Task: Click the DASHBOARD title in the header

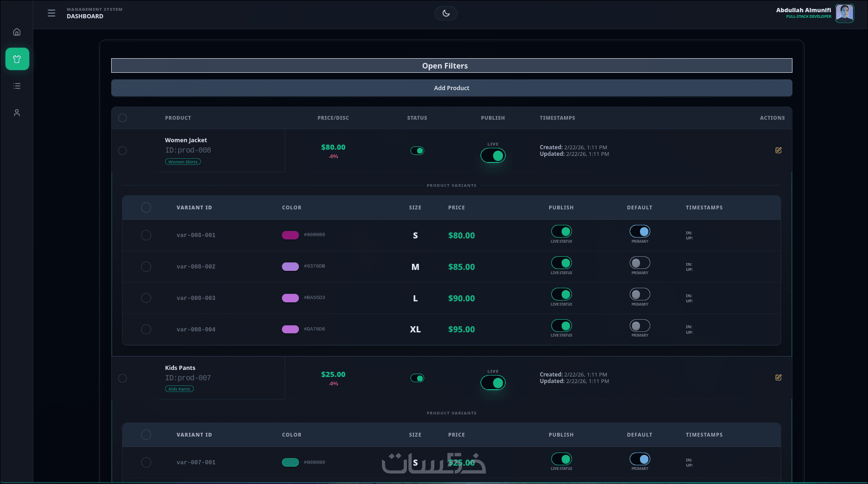Action: pyautogui.click(x=85, y=16)
